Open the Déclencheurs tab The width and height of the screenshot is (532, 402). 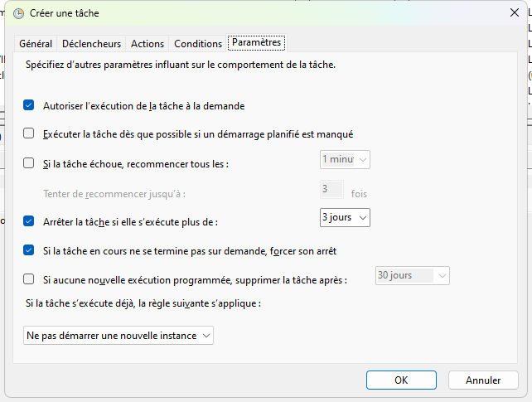pyautogui.click(x=91, y=44)
